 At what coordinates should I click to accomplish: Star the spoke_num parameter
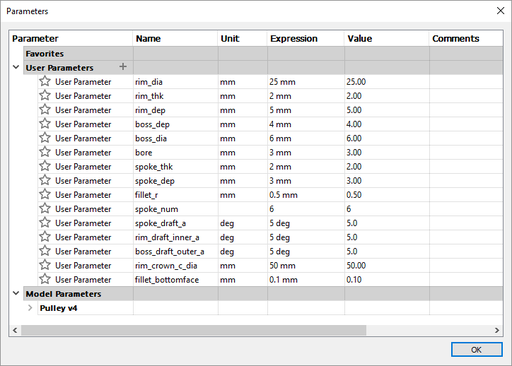pyautogui.click(x=45, y=209)
